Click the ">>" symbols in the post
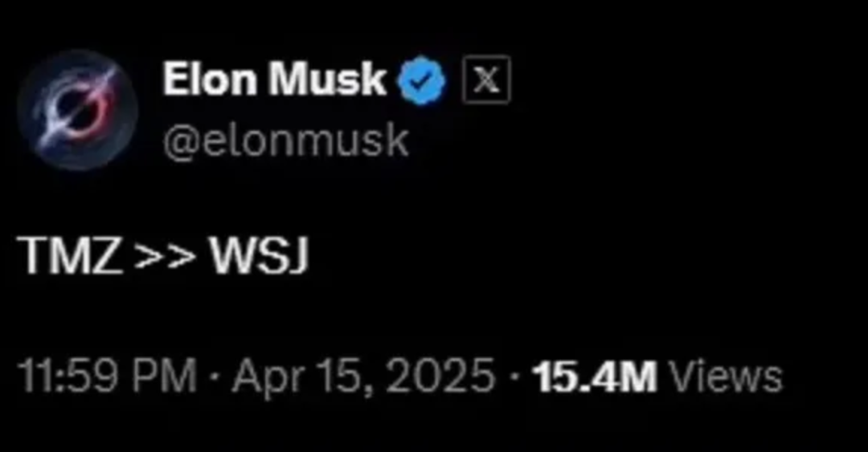868x452 pixels. point(166,257)
